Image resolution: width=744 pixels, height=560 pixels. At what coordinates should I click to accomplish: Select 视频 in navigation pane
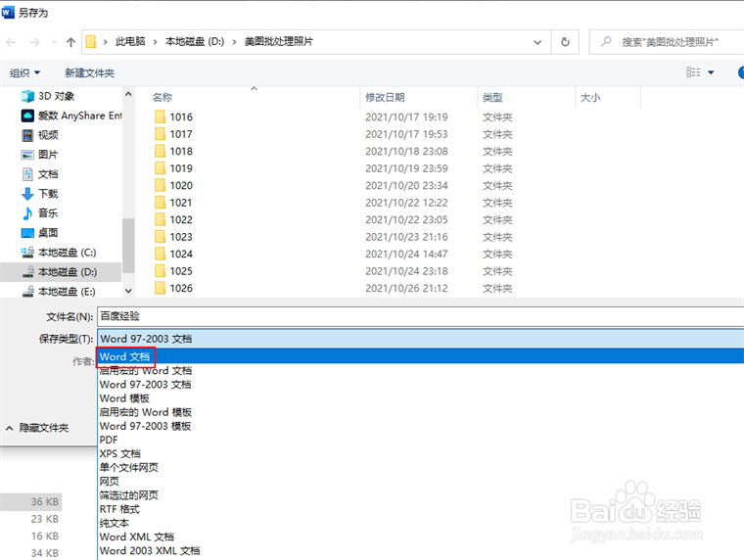(40, 135)
